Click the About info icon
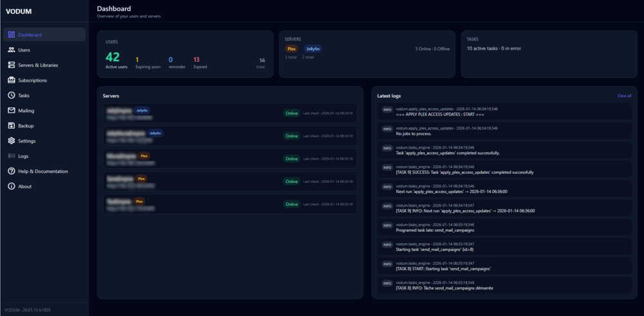 pyautogui.click(x=12, y=186)
